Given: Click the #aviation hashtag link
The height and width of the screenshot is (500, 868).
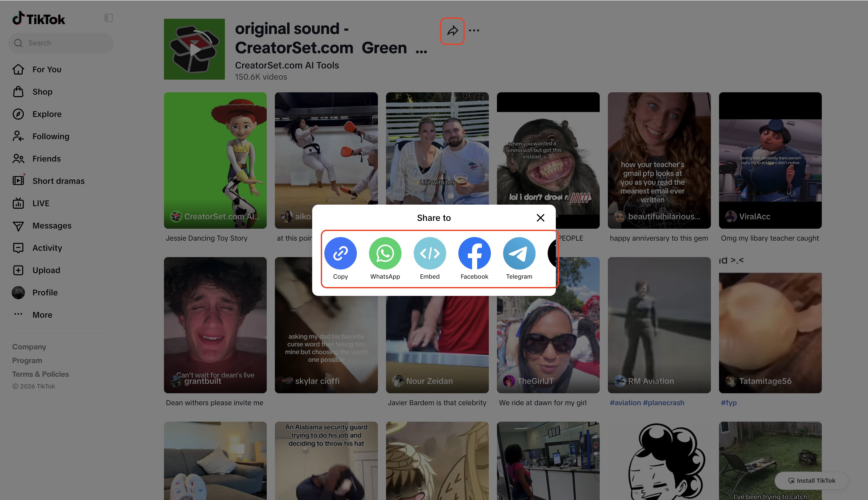Looking at the screenshot, I should (625, 403).
